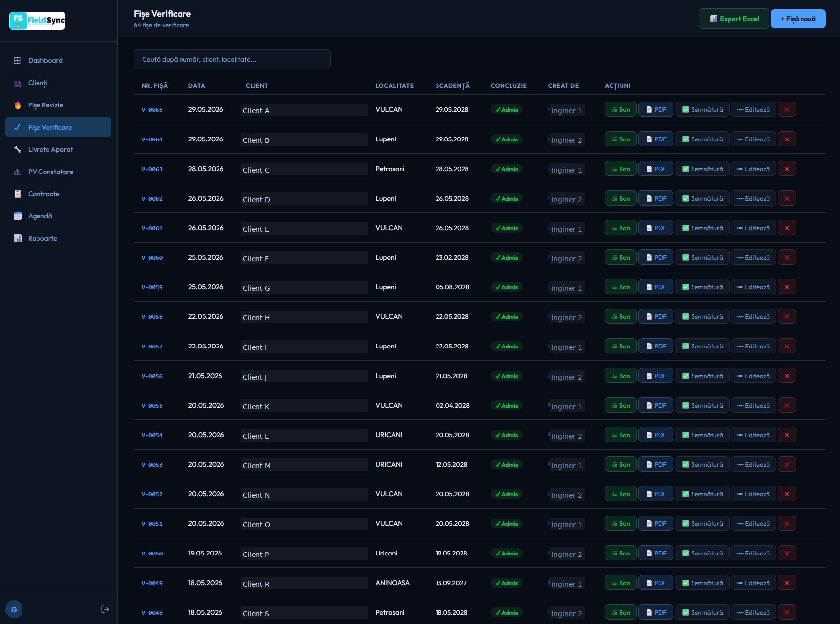Open PDF for V-0048

(x=656, y=612)
